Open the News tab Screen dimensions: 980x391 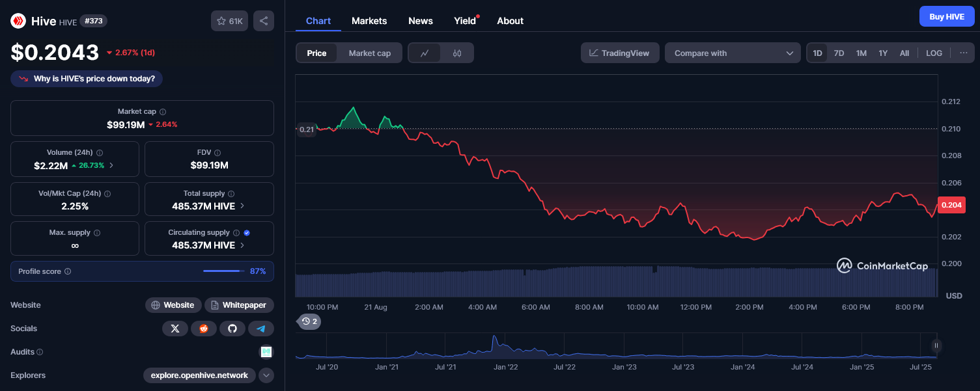coord(421,21)
